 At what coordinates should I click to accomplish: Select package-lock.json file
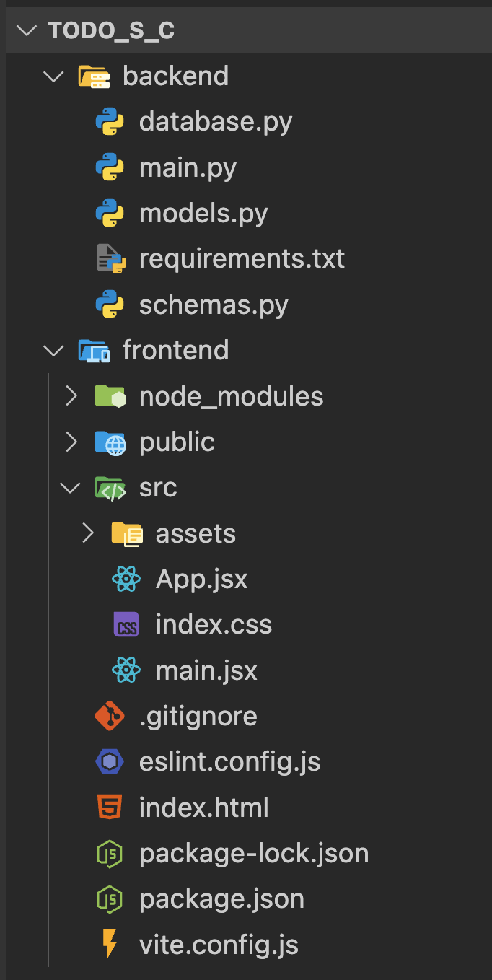[x=254, y=854]
